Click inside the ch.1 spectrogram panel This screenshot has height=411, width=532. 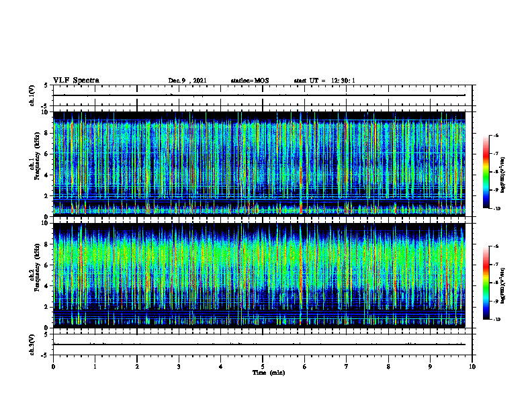point(259,164)
